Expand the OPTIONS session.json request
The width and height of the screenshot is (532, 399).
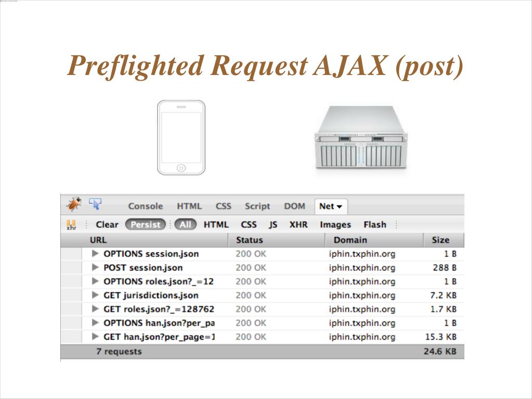[x=95, y=253]
